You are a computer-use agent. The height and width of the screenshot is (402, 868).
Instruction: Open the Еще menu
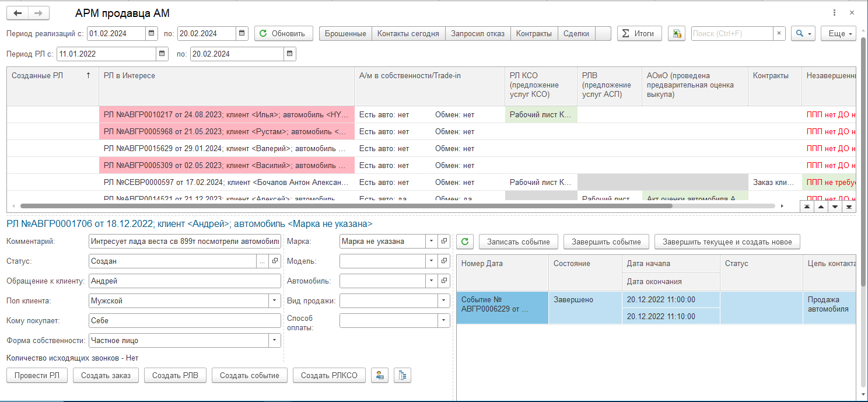[838, 33]
